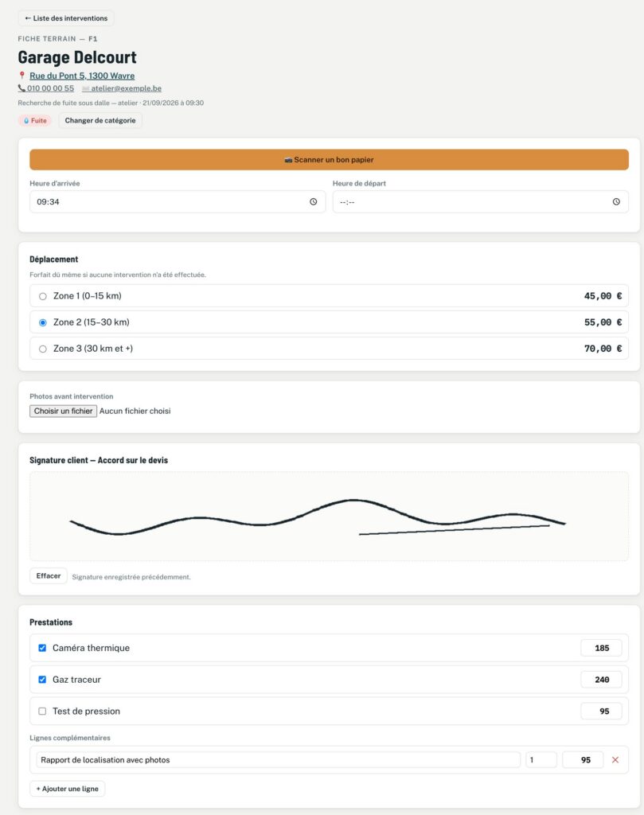Screen dimensions: 644x815
Task: Go back to Liste des interventions
Action: [66, 18]
